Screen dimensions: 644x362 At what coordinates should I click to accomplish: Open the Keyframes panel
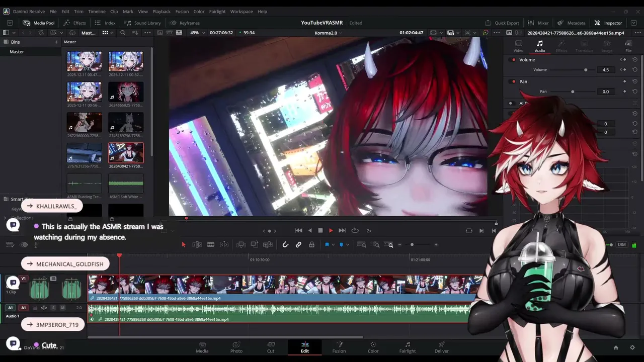point(185,23)
